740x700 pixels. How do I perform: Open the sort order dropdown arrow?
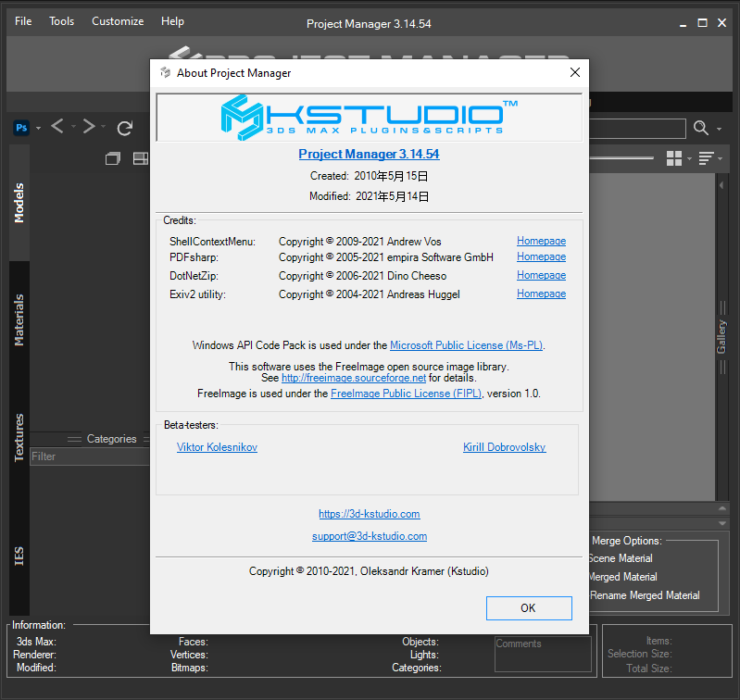click(x=721, y=159)
